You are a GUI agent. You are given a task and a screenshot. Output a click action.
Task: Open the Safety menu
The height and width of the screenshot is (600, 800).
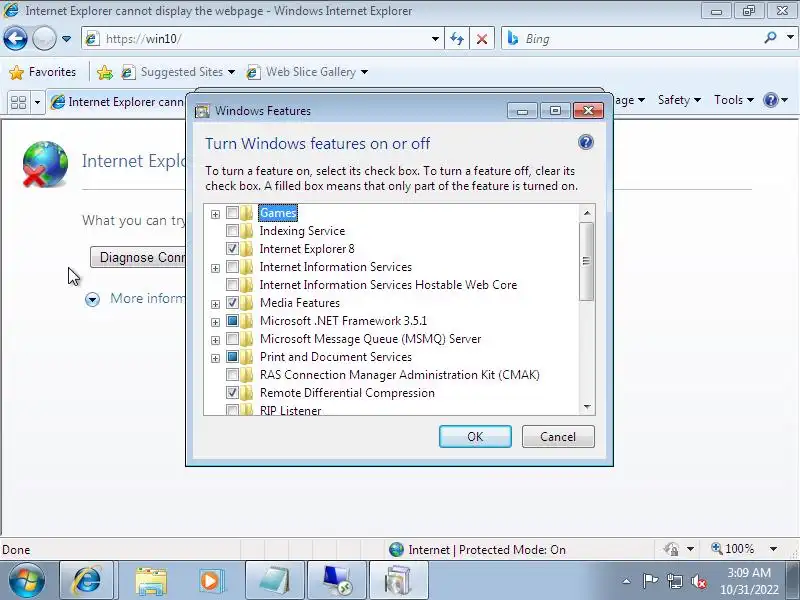[x=679, y=99]
